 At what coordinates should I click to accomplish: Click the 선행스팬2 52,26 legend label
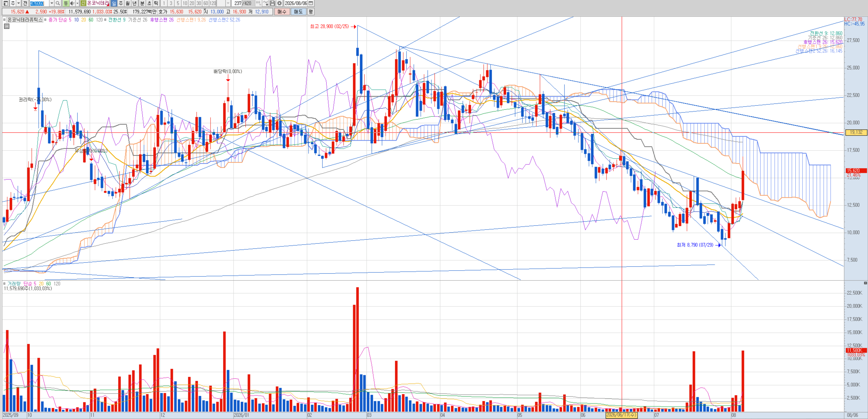224,20
